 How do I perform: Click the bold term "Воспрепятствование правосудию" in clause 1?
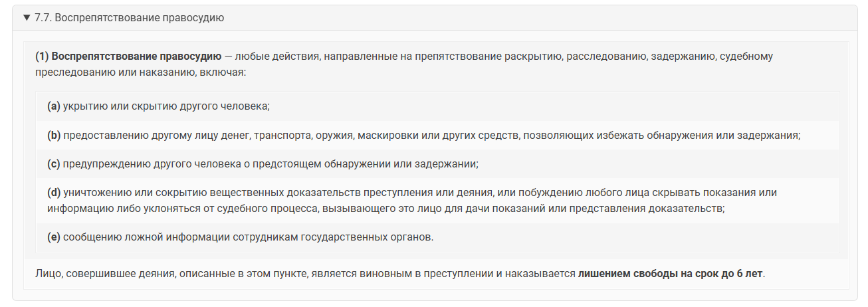(x=136, y=56)
